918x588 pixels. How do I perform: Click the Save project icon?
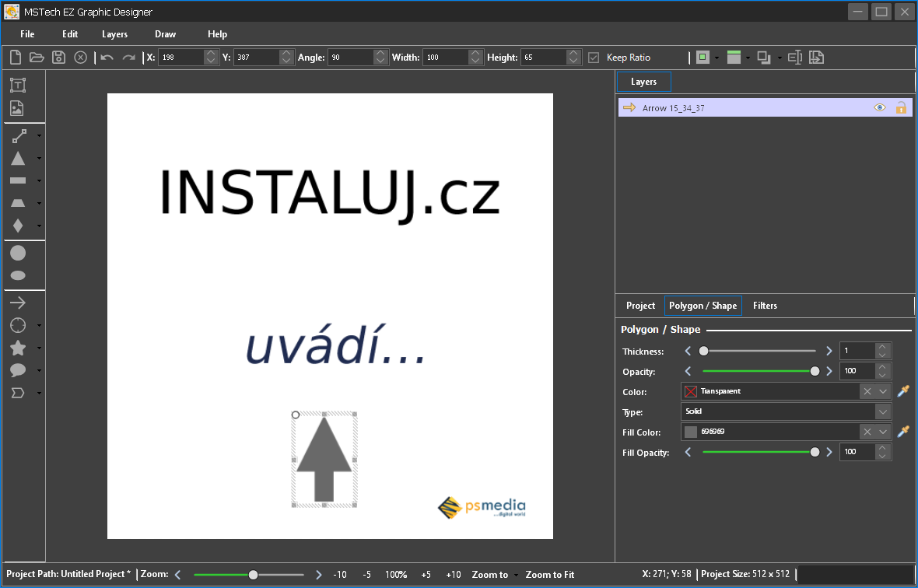pyautogui.click(x=58, y=57)
